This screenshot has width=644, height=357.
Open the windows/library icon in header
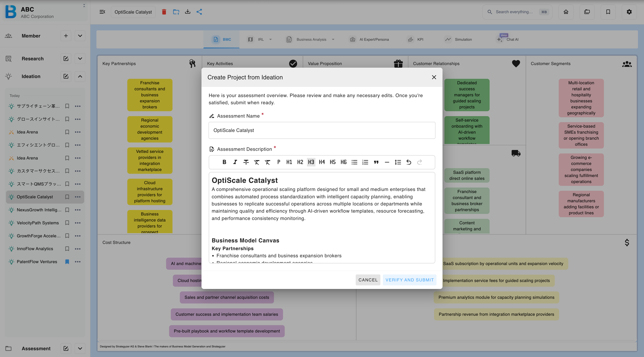[x=587, y=12]
